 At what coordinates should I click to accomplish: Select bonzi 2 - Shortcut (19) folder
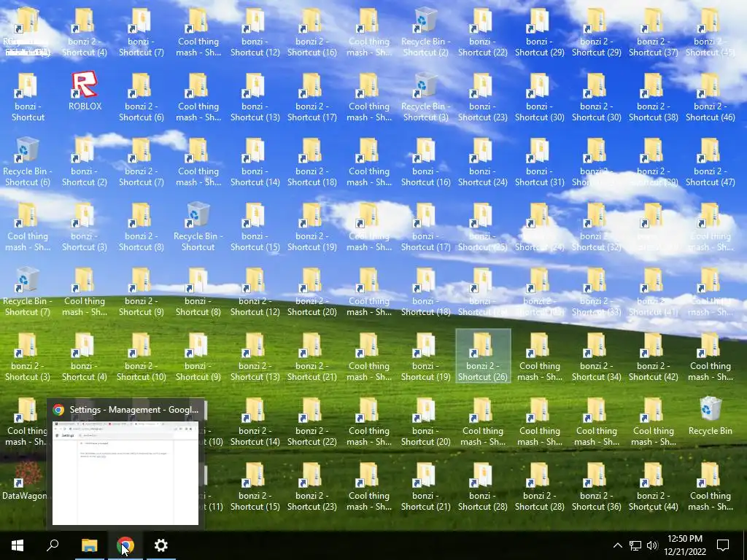point(312,227)
